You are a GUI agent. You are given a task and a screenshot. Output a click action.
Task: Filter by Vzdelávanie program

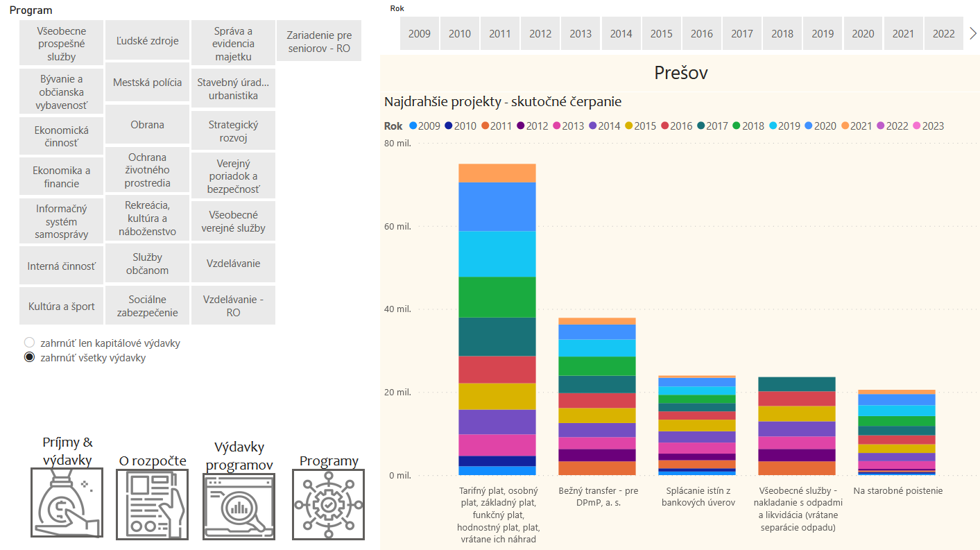click(233, 264)
